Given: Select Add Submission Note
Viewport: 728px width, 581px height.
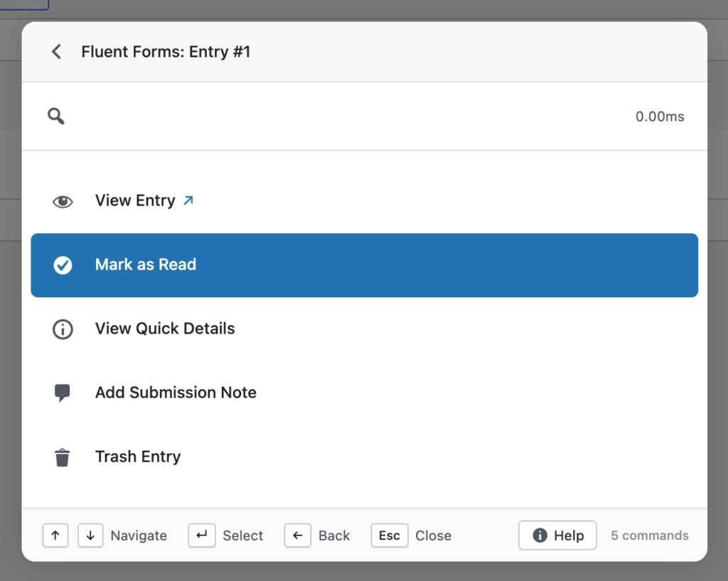Looking at the screenshot, I should point(176,393).
